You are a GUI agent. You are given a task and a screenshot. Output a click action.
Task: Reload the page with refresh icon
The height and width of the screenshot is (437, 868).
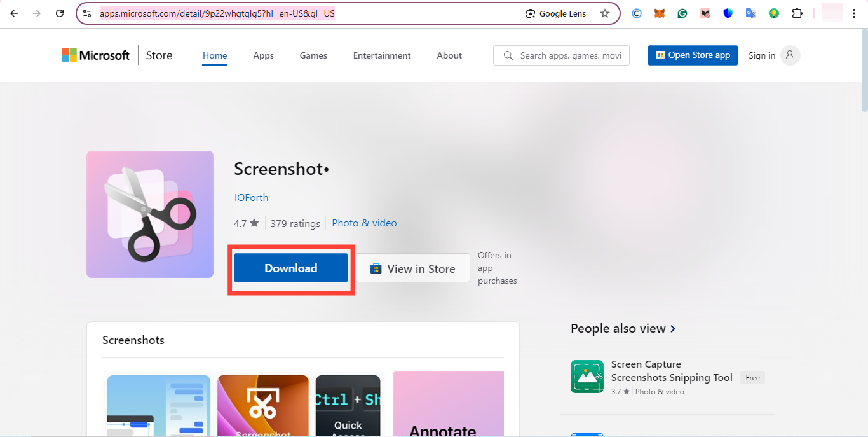pos(60,13)
